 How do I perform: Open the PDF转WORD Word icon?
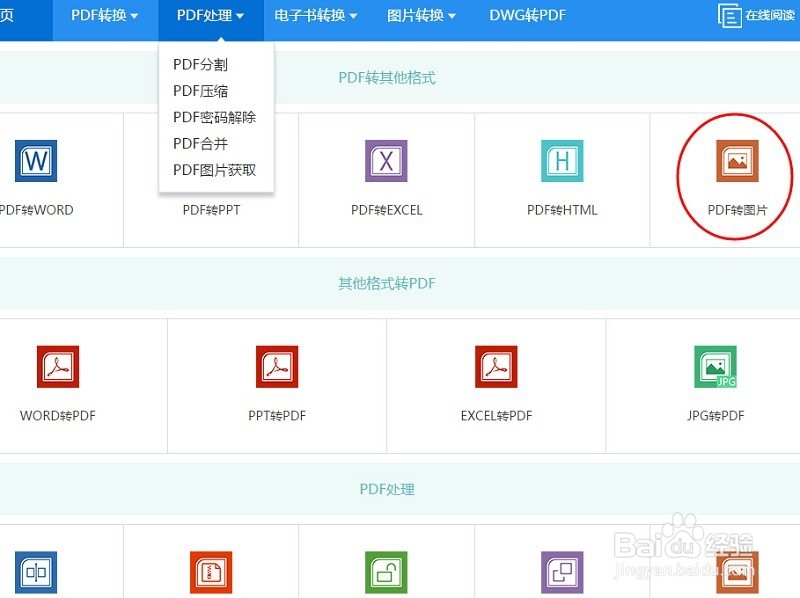point(36,161)
